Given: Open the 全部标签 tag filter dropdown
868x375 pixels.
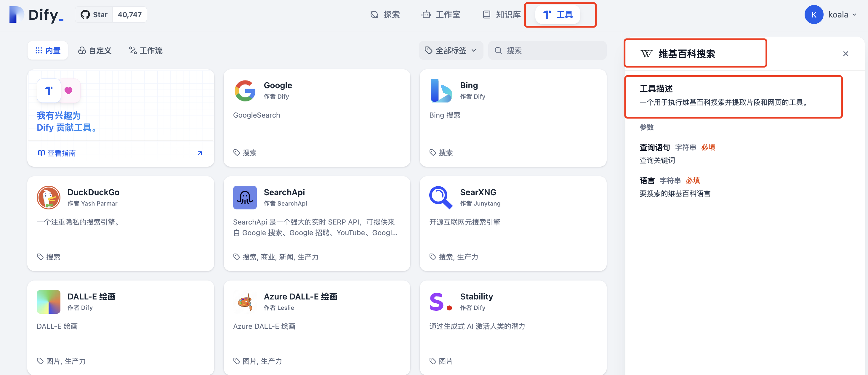Looking at the screenshot, I should coord(451,51).
